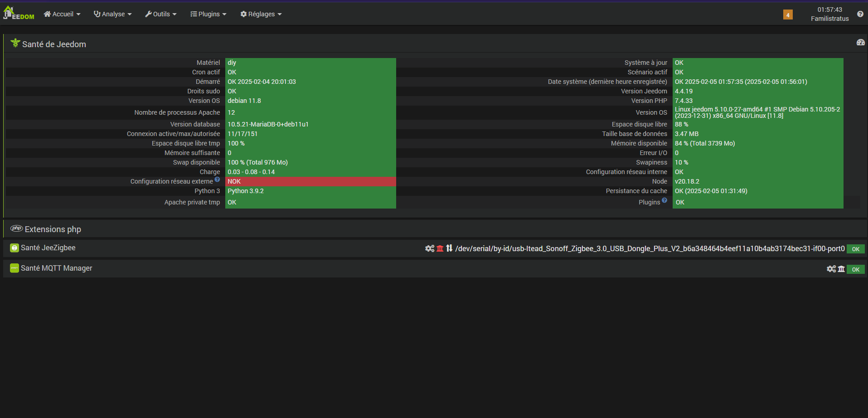868x418 pixels.
Task: Click the 'Système à jour' label
Action: point(646,63)
